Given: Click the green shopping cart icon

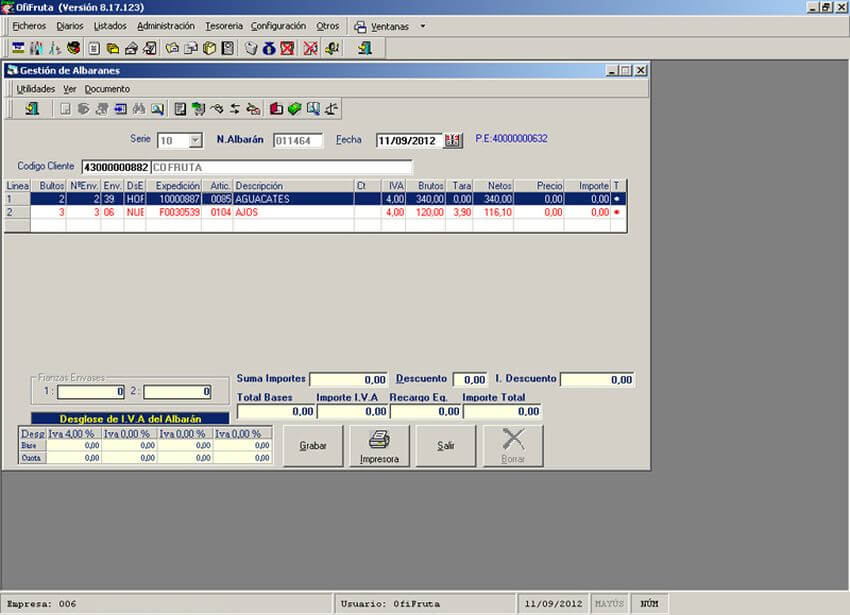Looking at the screenshot, I should (198, 109).
